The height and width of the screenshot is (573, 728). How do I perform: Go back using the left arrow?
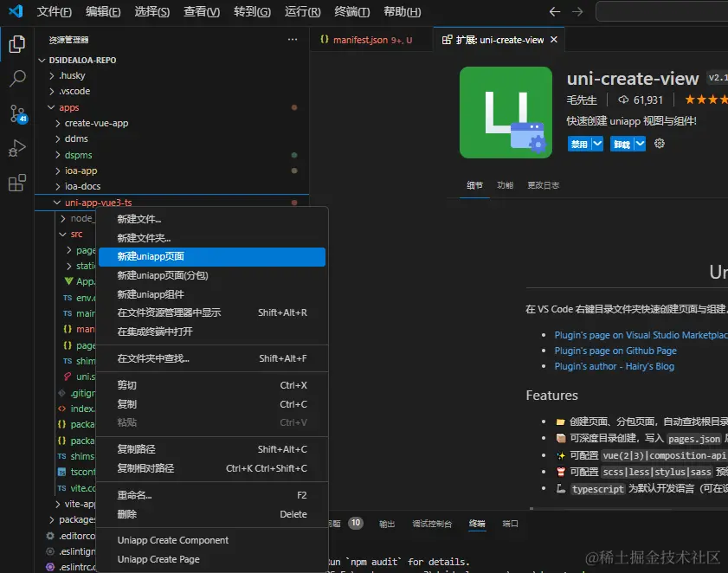(554, 11)
